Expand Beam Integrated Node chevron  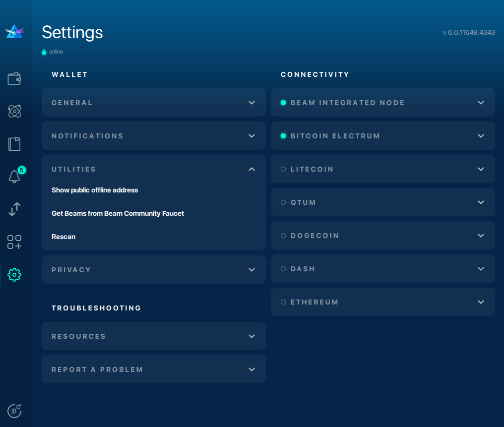[x=481, y=103]
